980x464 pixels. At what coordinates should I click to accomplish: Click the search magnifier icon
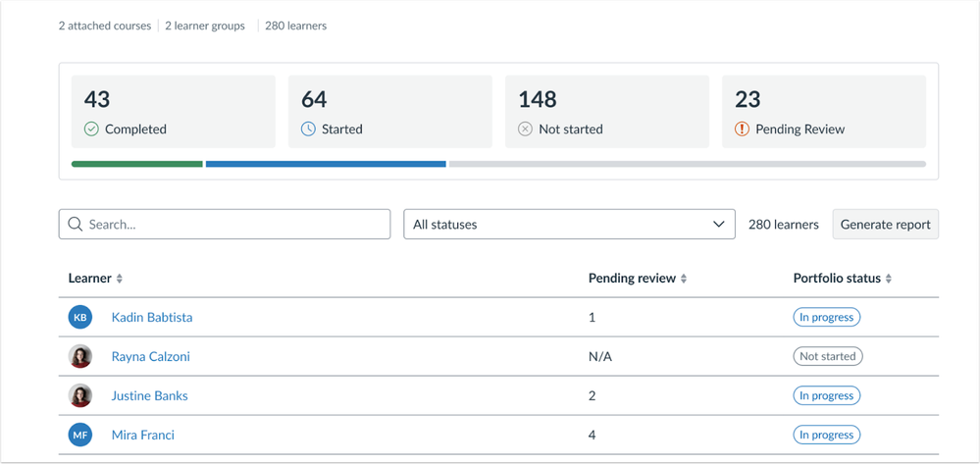tap(76, 225)
